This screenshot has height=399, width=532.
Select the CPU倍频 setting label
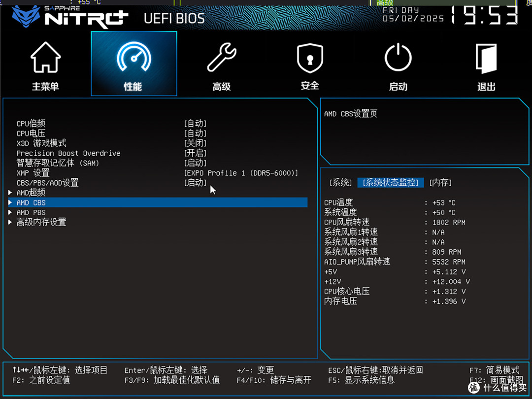[31, 124]
